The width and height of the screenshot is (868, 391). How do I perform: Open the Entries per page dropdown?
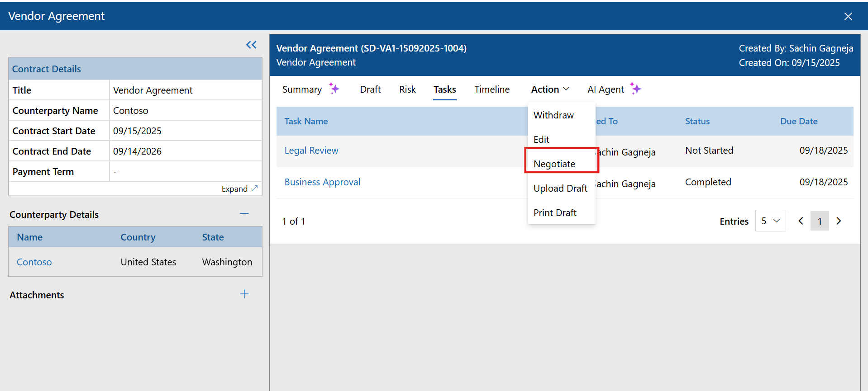pyautogui.click(x=770, y=221)
